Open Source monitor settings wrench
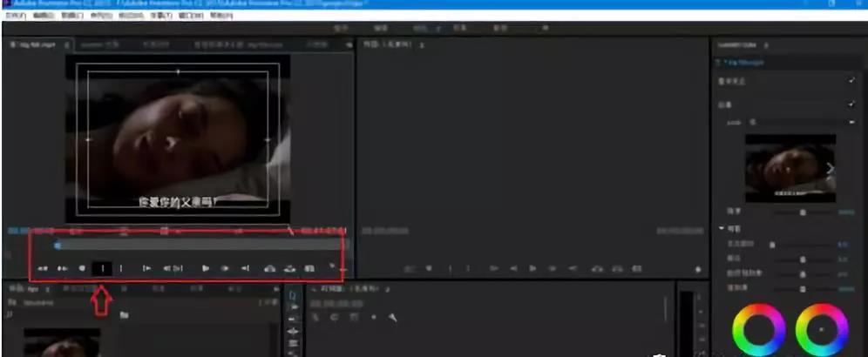The image size is (868, 357). (291, 230)
